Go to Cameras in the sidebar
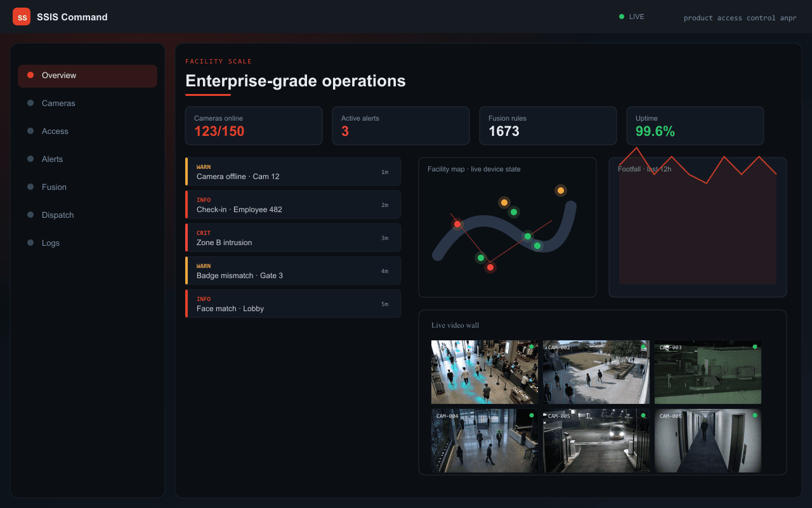Screen dimensions: 812x508 88,104
